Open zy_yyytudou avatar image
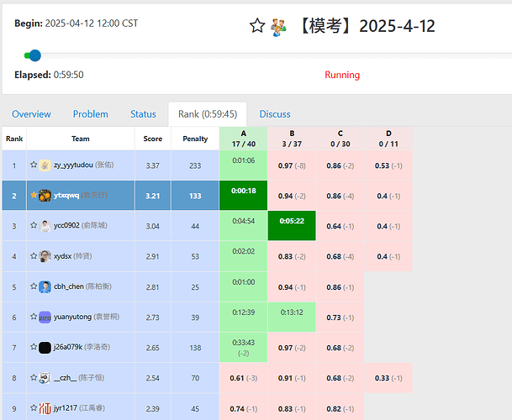The height and width of the screenshot is (420, 512). point(45,165)
